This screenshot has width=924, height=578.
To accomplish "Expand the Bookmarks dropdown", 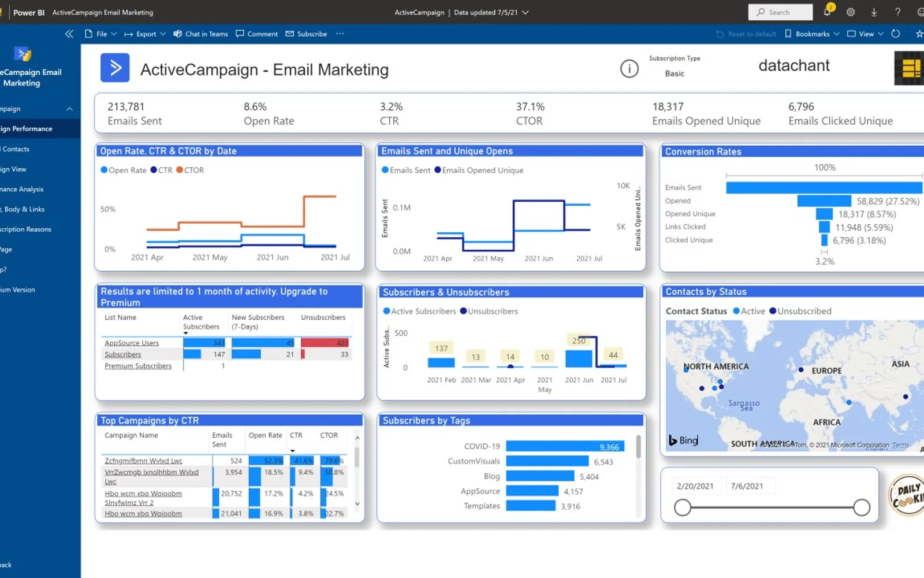I will [812, 34].
